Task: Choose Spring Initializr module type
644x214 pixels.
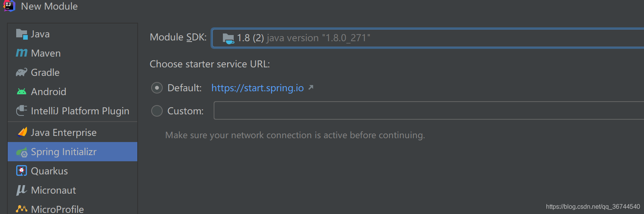Action: click(72, 152)
